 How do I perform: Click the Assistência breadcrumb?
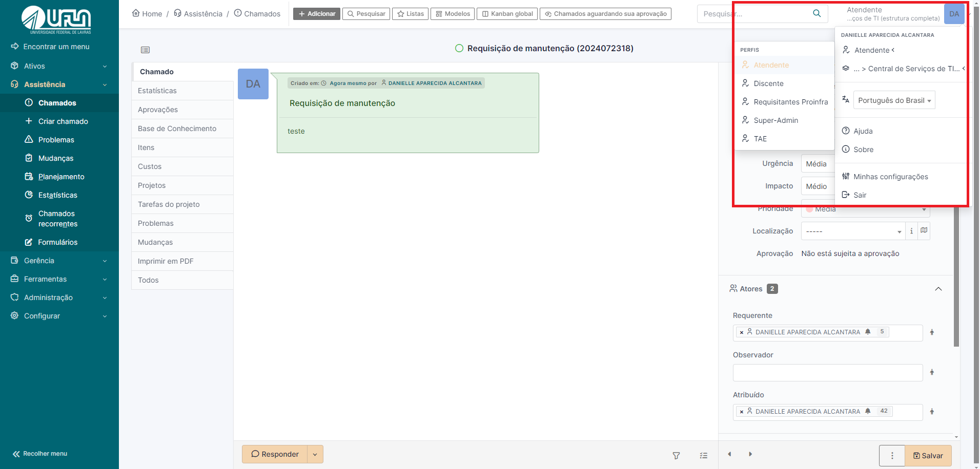198,14
